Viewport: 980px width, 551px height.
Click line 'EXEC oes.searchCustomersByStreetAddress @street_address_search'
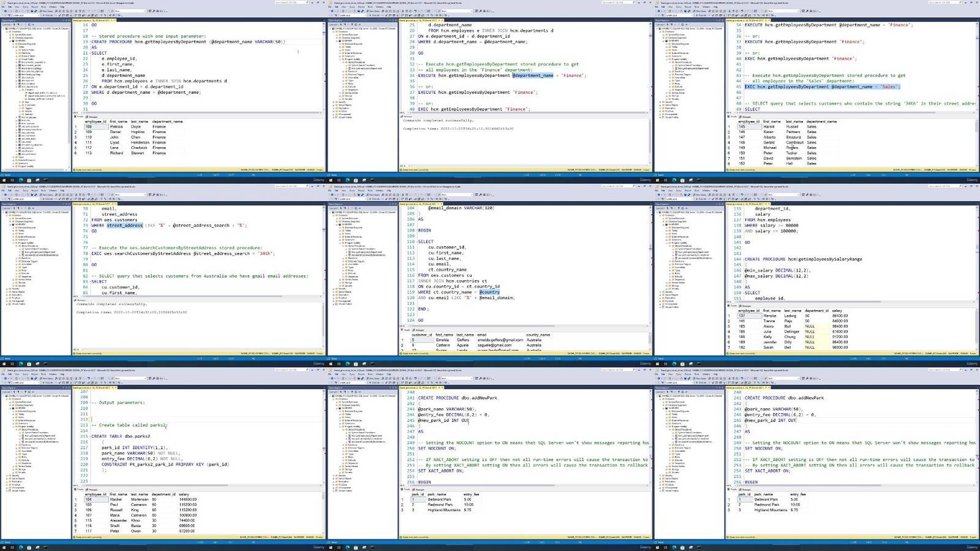click(x=183, y=254)
